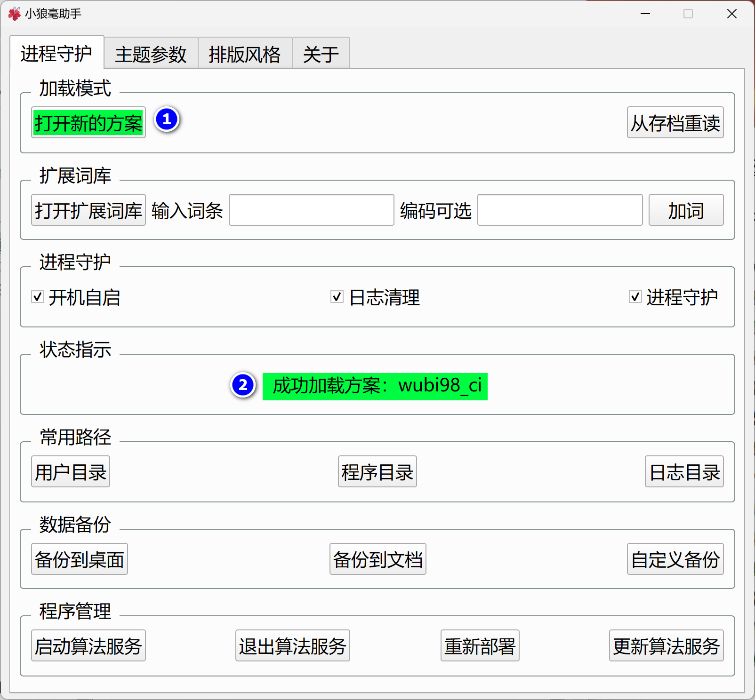Switch to the 主题参数 tab
Image resolution: width=755 pixels, height=700 pixels.
(151, 54)
